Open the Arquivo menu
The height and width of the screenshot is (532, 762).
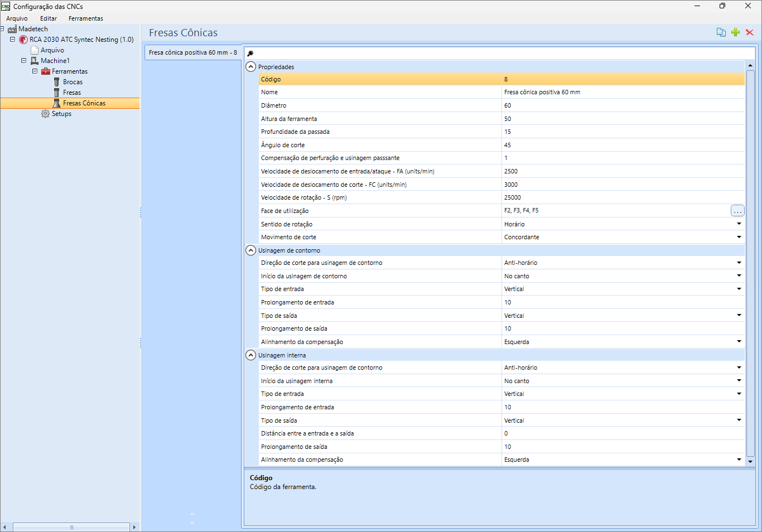[17, 18]
